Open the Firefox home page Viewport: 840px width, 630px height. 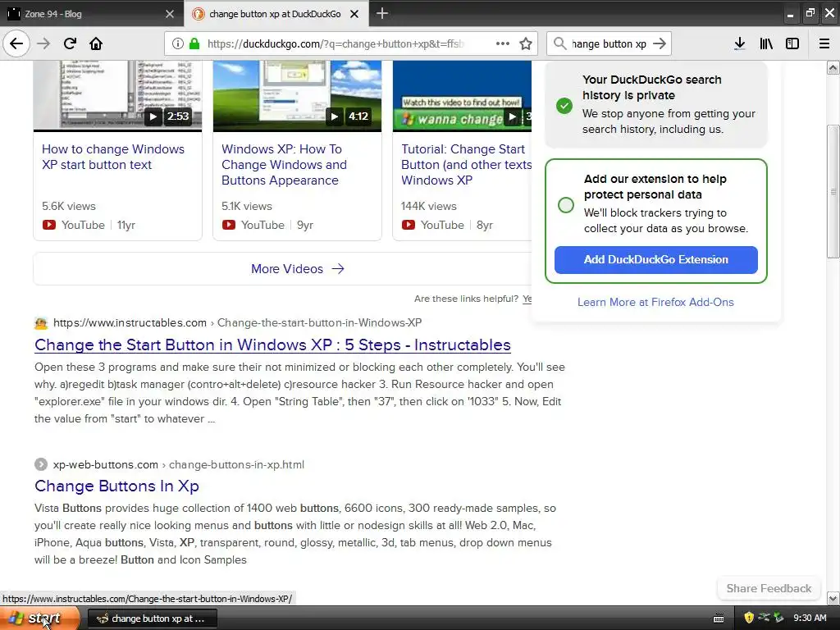tap(96, 43)
